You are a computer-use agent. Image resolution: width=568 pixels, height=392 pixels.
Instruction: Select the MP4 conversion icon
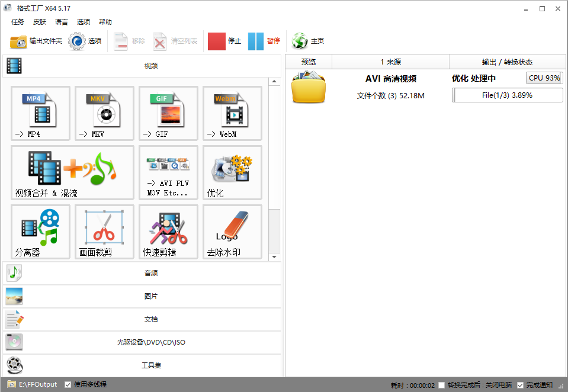tap(40, 113)
